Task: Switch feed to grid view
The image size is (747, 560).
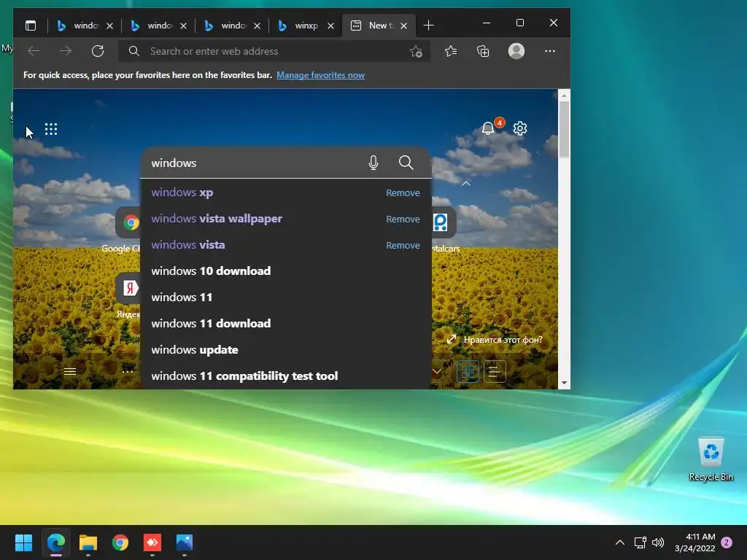Action: click(468, 371)
